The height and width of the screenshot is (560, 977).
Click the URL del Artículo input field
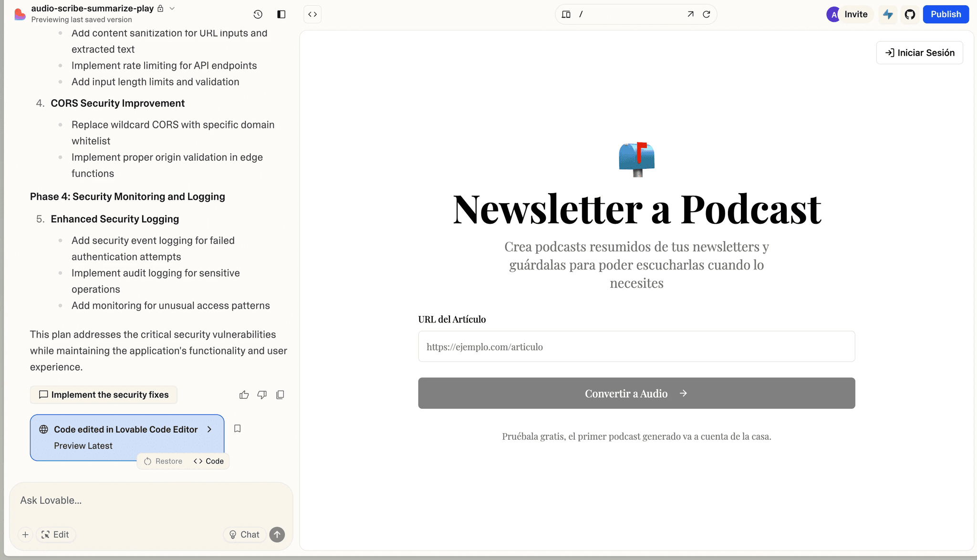pos(636,346)
